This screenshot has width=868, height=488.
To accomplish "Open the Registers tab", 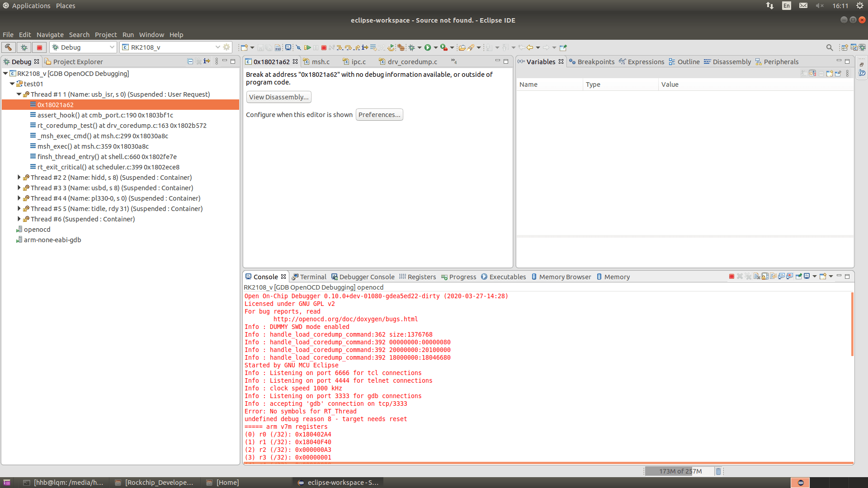I will [417, 277].
